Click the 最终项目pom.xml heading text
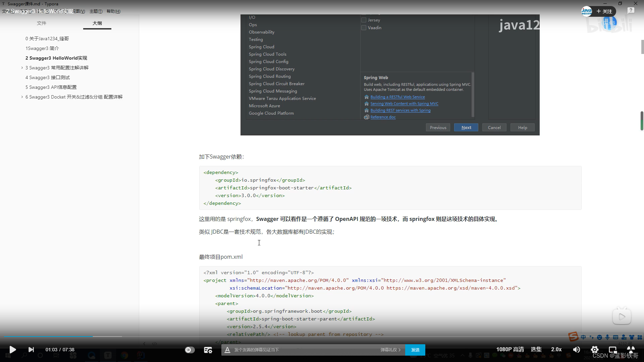Viewport: 644px width, 362px height. [x=221, y=257]
